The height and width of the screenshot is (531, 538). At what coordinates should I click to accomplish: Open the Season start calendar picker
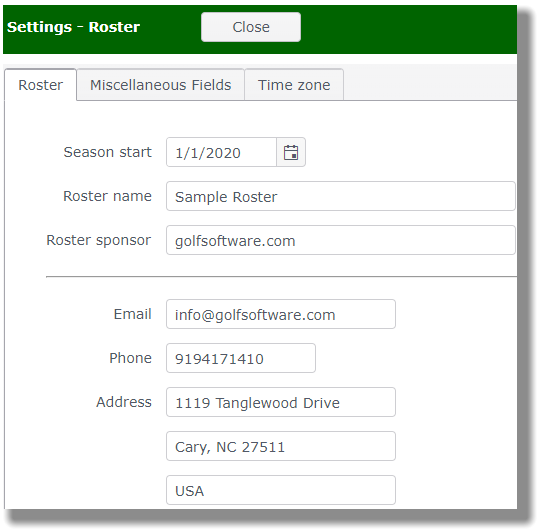point(291,152)
